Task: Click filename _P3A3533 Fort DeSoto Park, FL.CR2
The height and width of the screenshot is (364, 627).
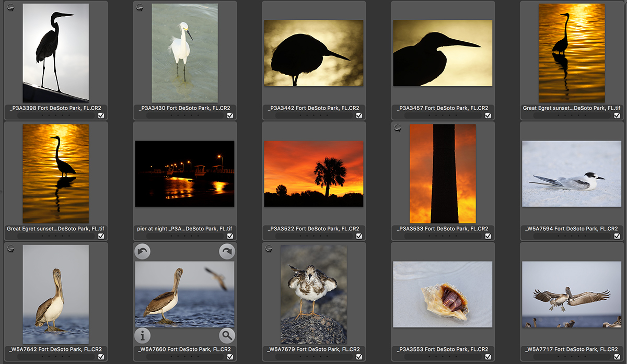Action: 443,229
